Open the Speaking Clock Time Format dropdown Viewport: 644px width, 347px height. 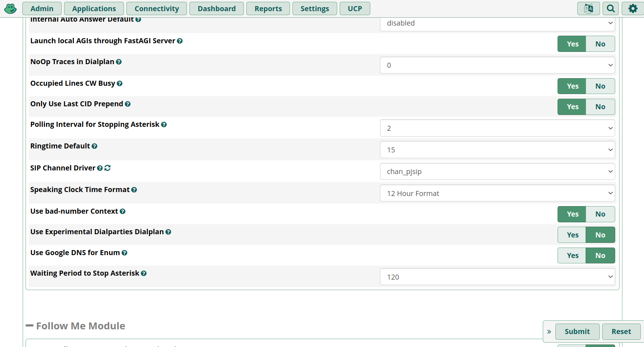coord(497,193)
